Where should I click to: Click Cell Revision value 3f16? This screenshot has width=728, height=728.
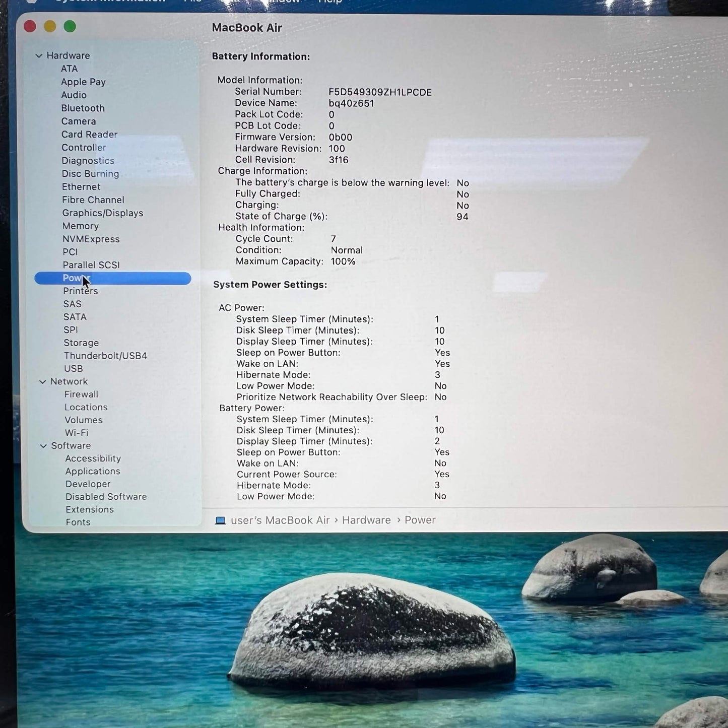[x=338, y=160]
